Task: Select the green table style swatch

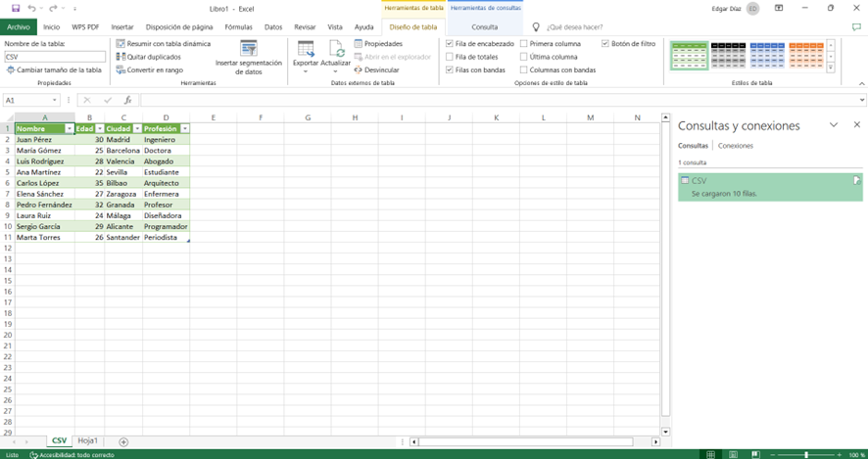Action: (689, 56)
